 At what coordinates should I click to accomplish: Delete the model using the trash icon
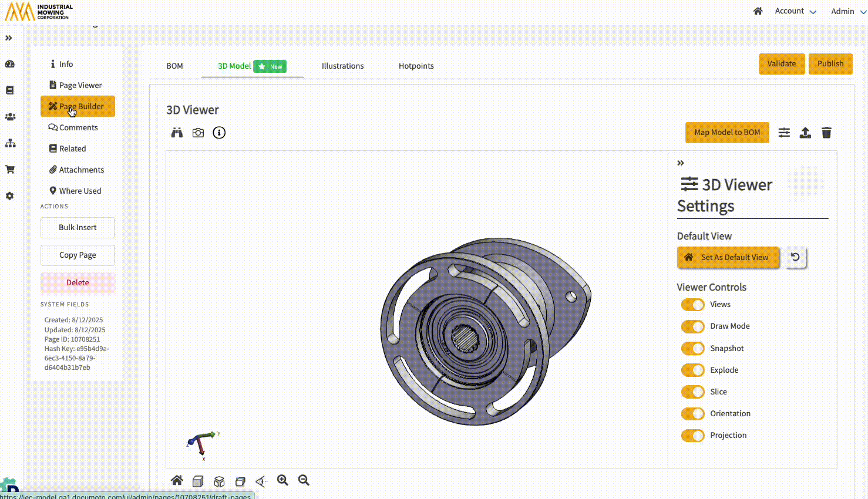(x=826, y=133)
